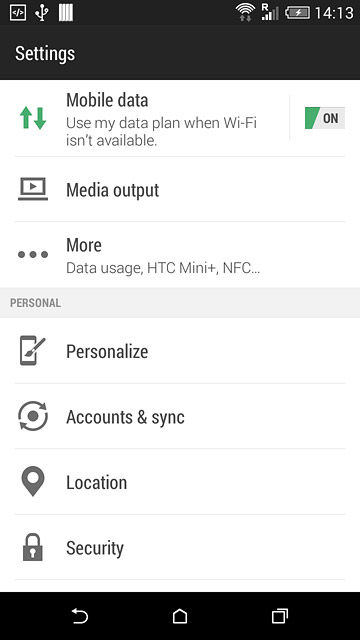Open the Security settings label
Viewport: 360px width, 640px height.
point(95,548)
